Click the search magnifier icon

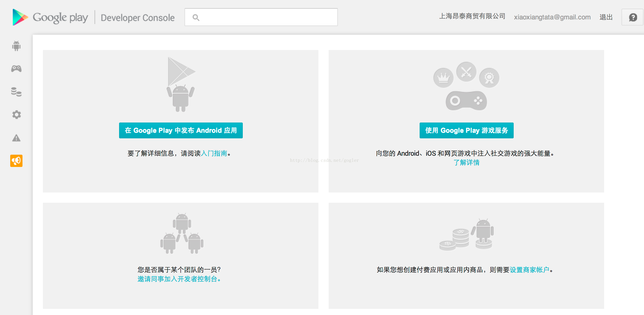point(196,17)
